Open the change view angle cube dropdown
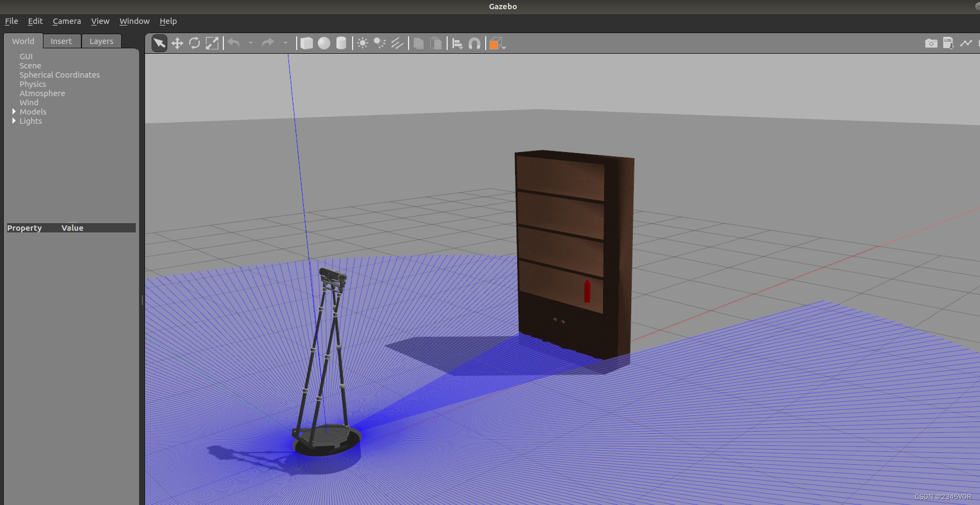Viewport: 980px width, 505px height. coord(497,43)
